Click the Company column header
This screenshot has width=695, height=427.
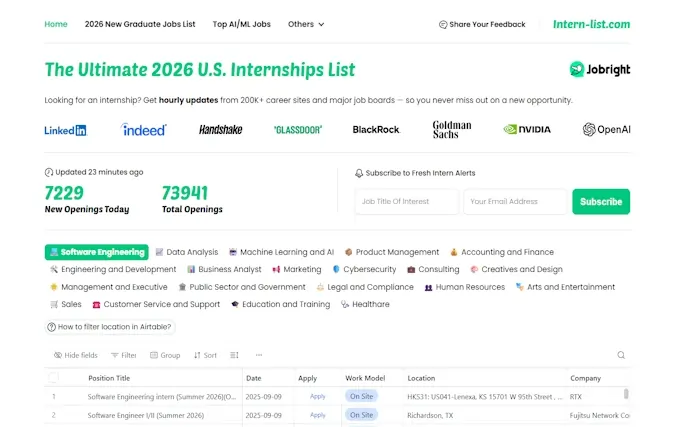[586, 378]
